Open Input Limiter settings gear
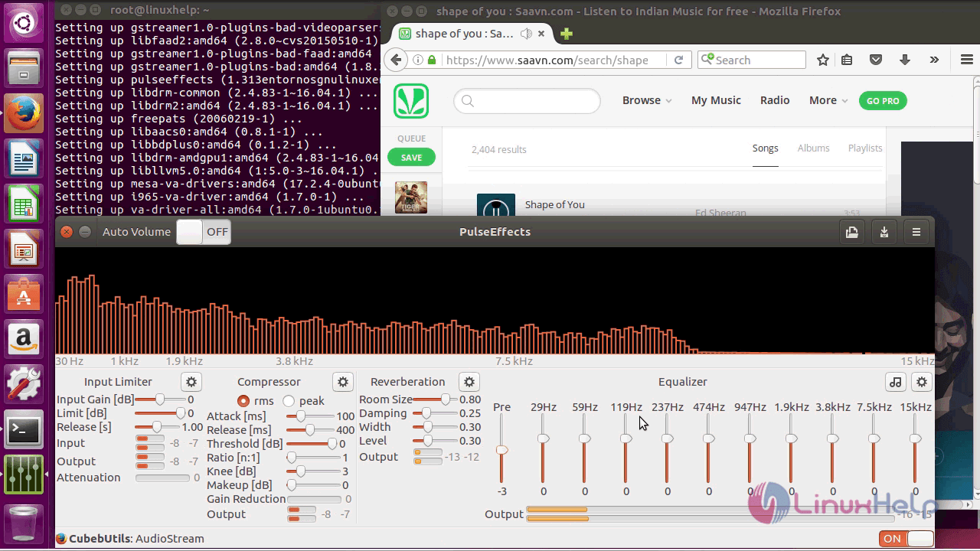 (x=191, y=382)
